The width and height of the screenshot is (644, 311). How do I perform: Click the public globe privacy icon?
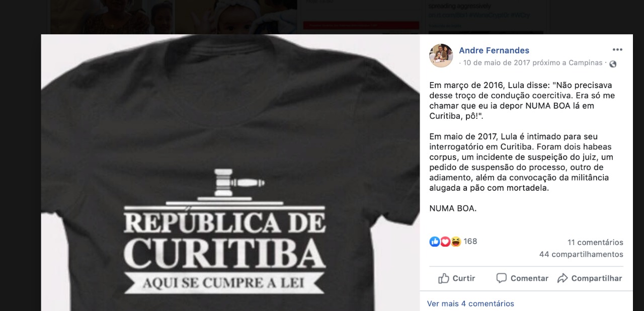click(x=613, y=64)
